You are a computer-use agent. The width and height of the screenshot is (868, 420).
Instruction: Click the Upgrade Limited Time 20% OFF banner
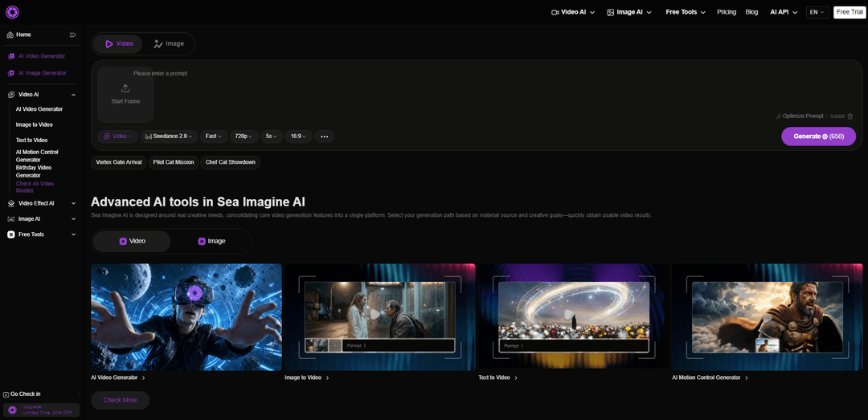coord(42,410)
